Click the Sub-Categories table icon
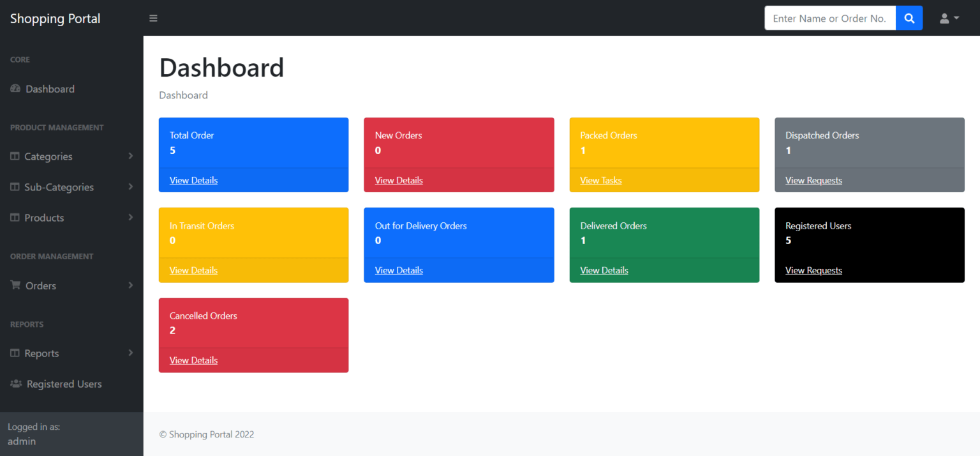 click(15, 187)
